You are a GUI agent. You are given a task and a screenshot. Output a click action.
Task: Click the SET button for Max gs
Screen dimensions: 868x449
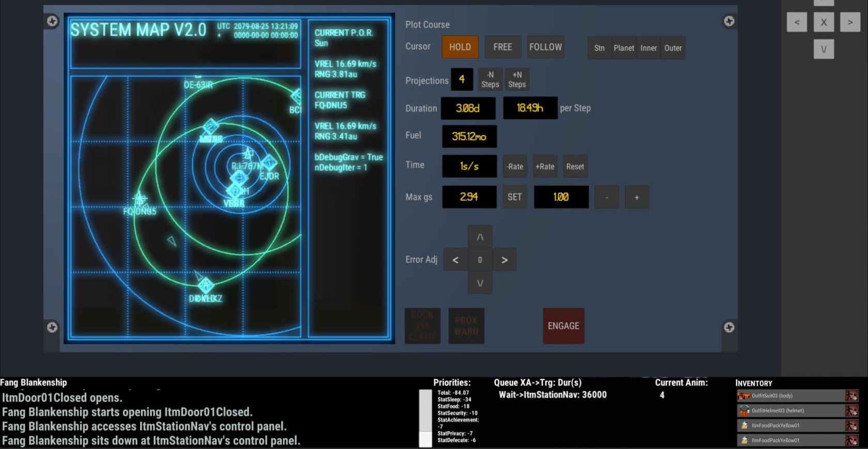tap(515, 197)
